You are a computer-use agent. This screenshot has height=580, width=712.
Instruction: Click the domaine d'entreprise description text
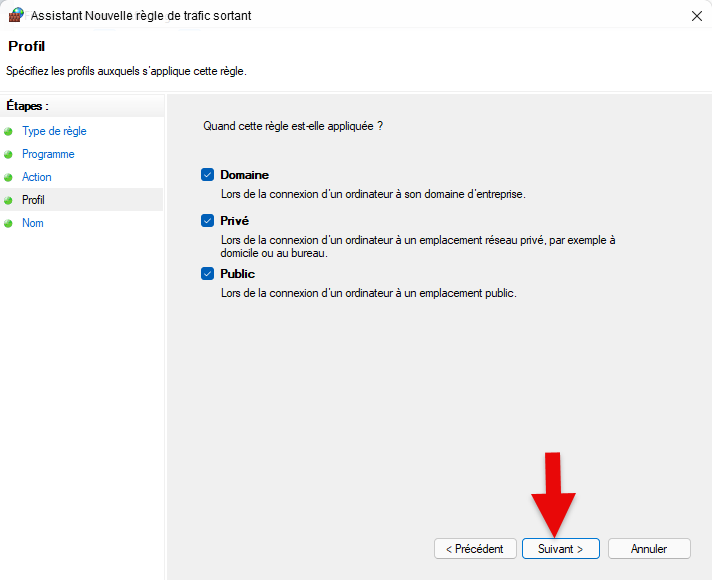373,194
